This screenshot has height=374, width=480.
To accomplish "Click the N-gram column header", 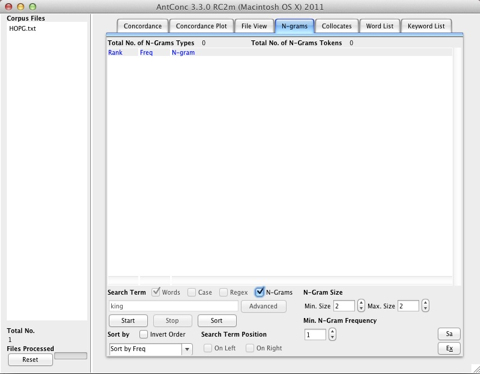I will (183, 52).
